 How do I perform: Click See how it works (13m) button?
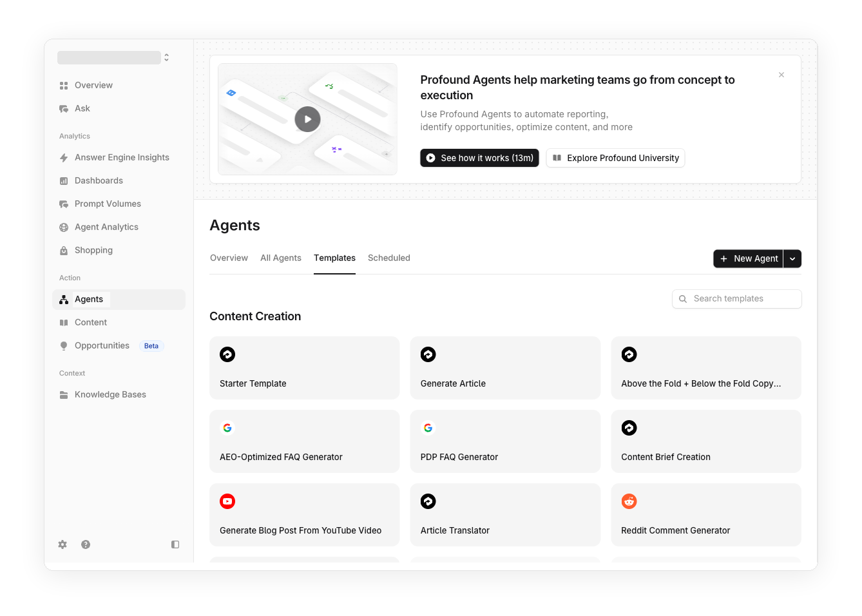pyautogui.click(x=479, y=158)
